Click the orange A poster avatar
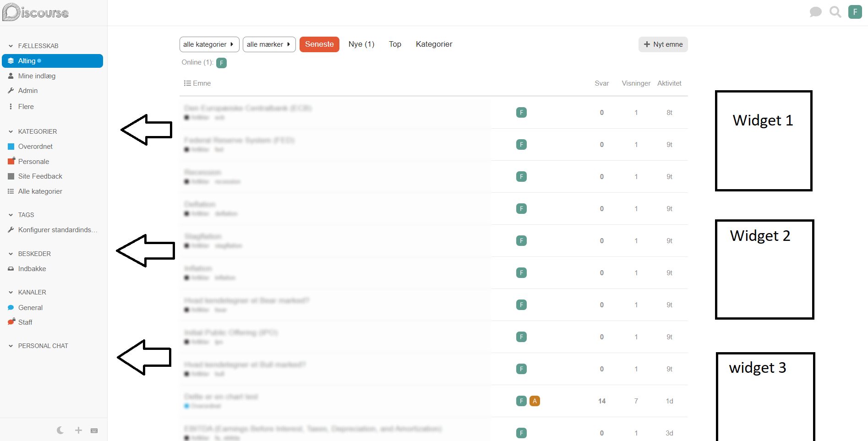 (535, 401)
